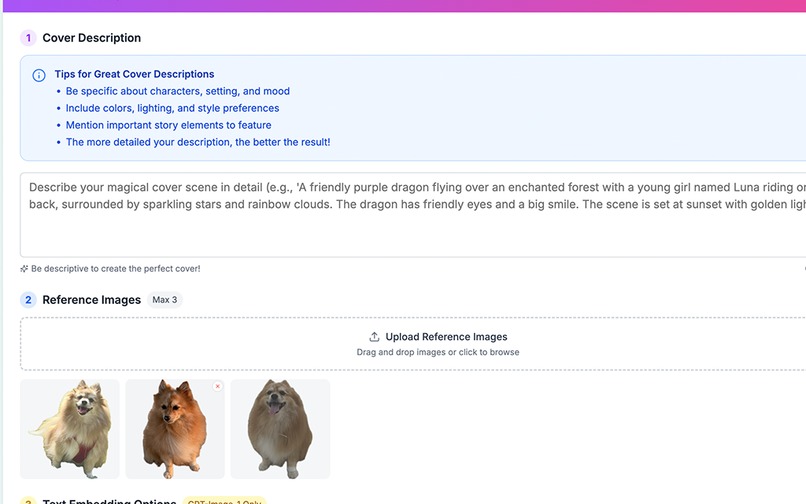The height and width of the screenshot is (504, 806).
Task: Click "Drag and drop images or click to browse"
Action: [438, 352]
